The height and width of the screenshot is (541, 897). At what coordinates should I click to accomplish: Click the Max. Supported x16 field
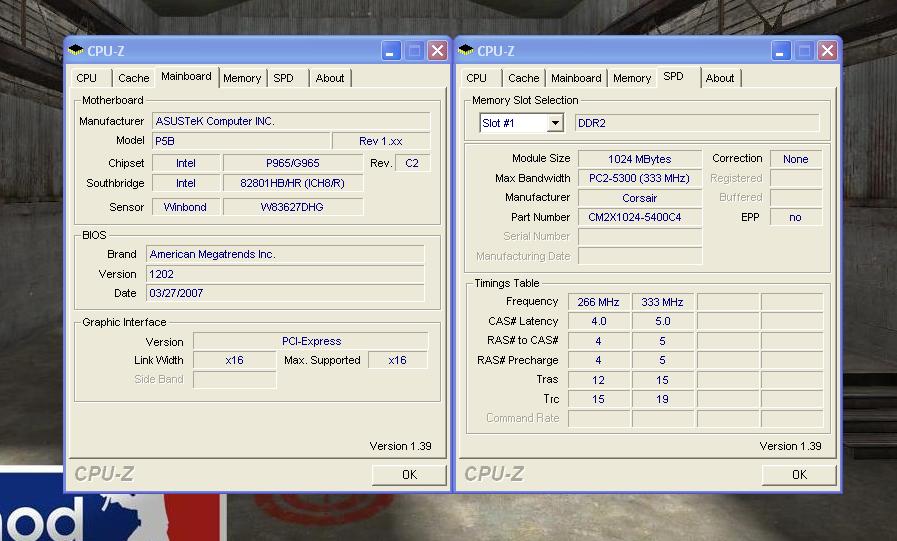tap(398, 360)
